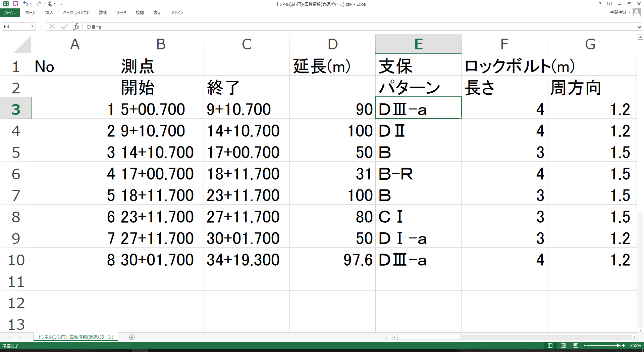Image resolution: width=644 pixels, height=352 pixels.
Task: Switch to Page Break Preview icon
Action: [576, 346]
